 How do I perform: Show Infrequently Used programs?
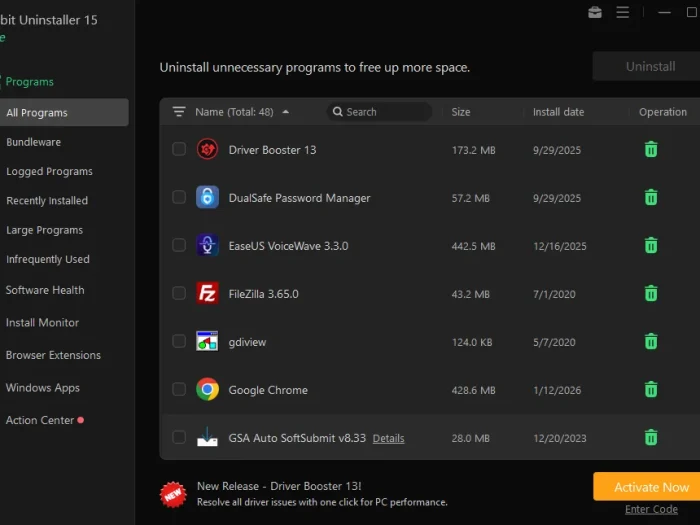point(47,259)
